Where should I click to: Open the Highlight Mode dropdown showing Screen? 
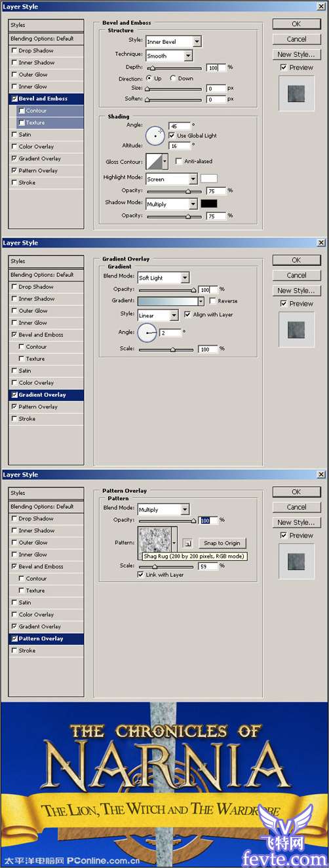point(172,179)
